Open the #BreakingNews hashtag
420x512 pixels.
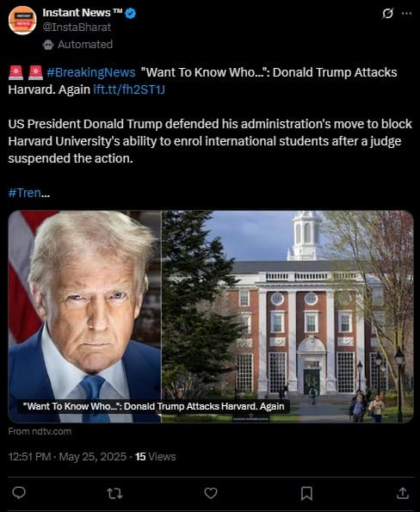[x=90, y=72]
